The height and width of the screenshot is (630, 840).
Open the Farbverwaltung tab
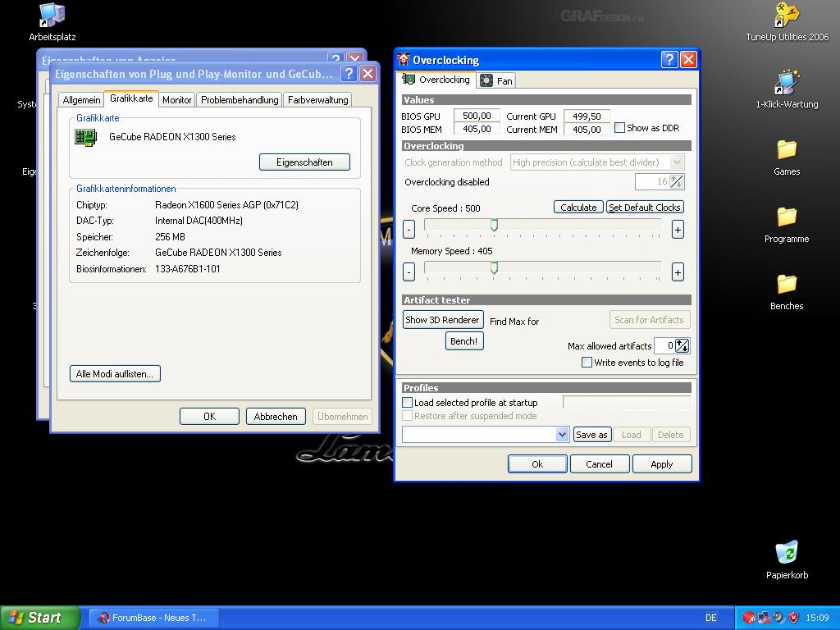pos(317,99)
